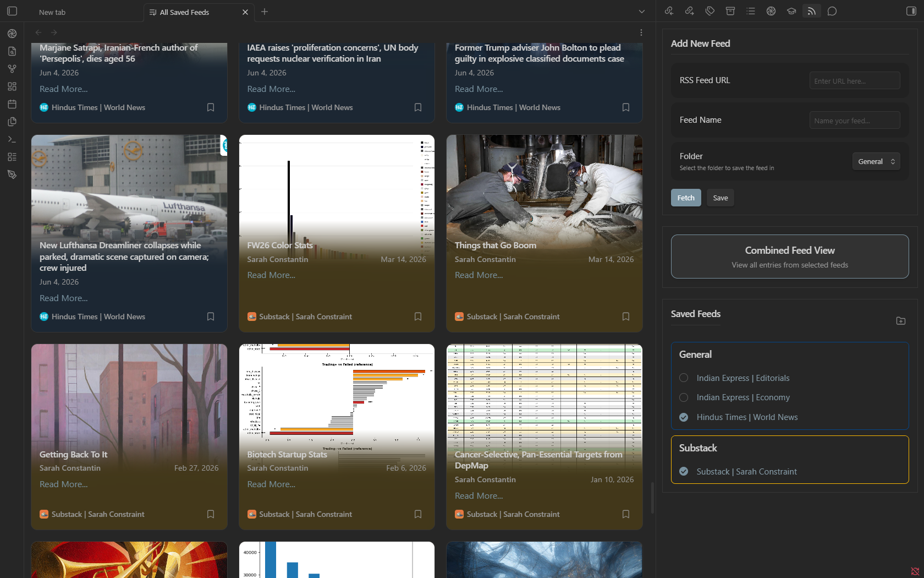Uncheck Substack | Sarah Constraint feed

(x=684, y=471)
